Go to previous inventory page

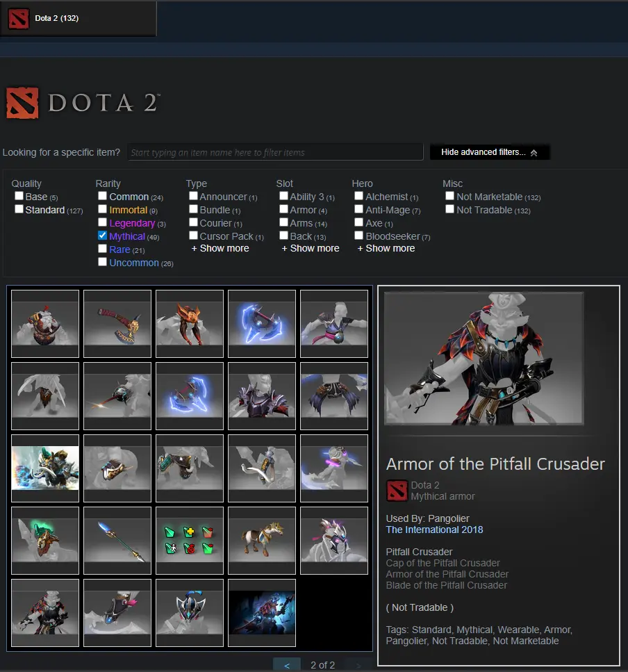click(286, 665)
